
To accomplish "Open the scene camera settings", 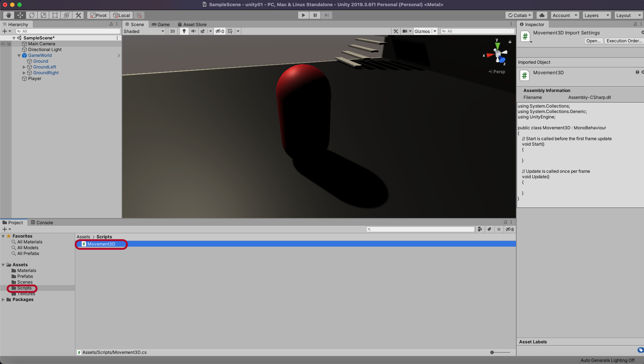I will coord(407,31).
